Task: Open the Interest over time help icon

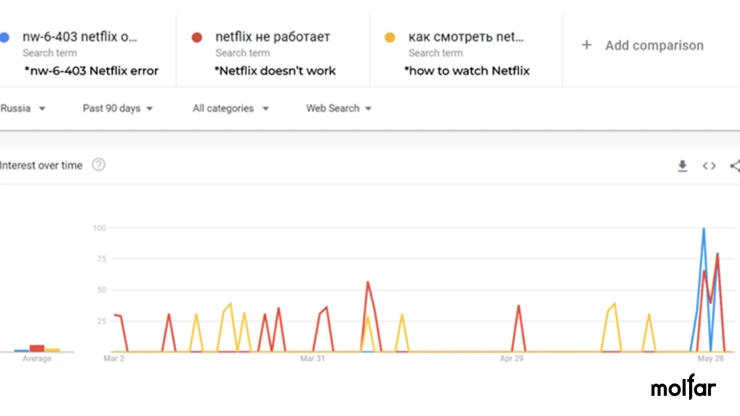Action: point(99,165)
